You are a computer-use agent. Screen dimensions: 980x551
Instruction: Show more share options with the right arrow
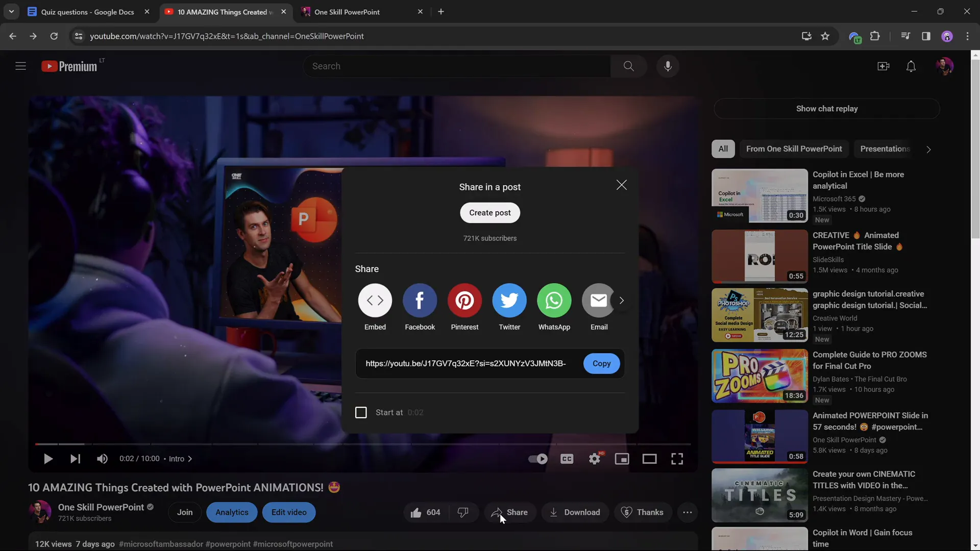click(x=621, y=300)
